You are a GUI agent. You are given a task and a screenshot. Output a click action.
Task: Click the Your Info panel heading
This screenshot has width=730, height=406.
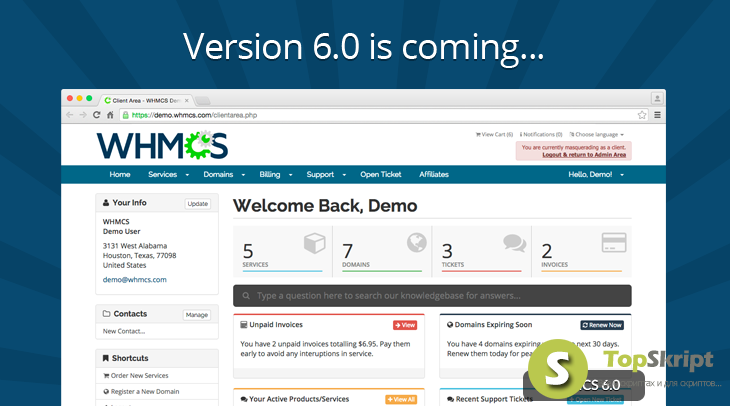point(129,203)
